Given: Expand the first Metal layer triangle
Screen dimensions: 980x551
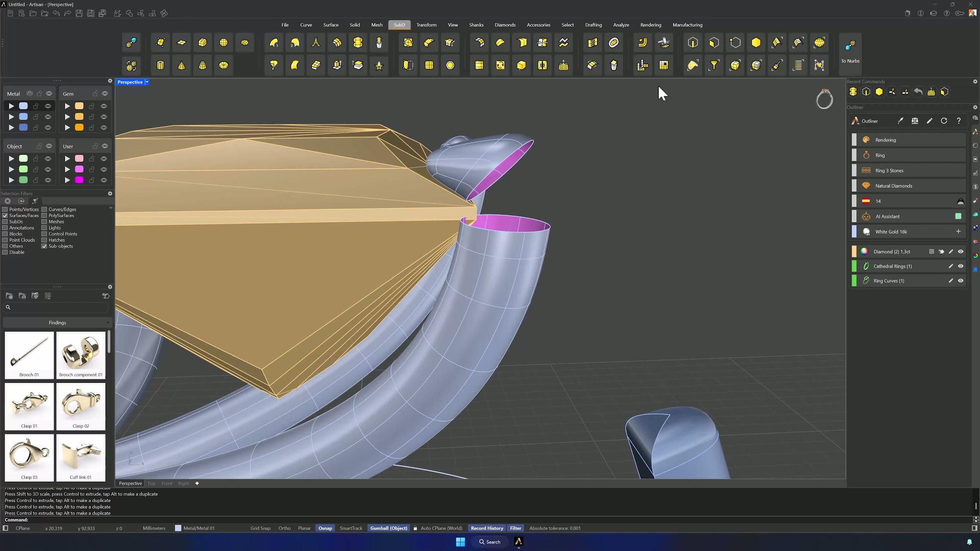Looking at the screenshot, I should point(11,106).
